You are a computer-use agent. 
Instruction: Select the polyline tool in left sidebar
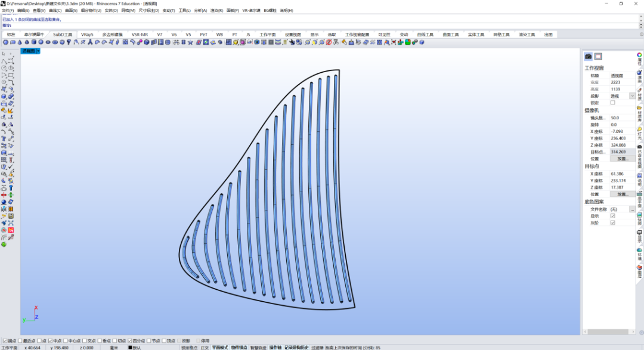click(4, 61)
